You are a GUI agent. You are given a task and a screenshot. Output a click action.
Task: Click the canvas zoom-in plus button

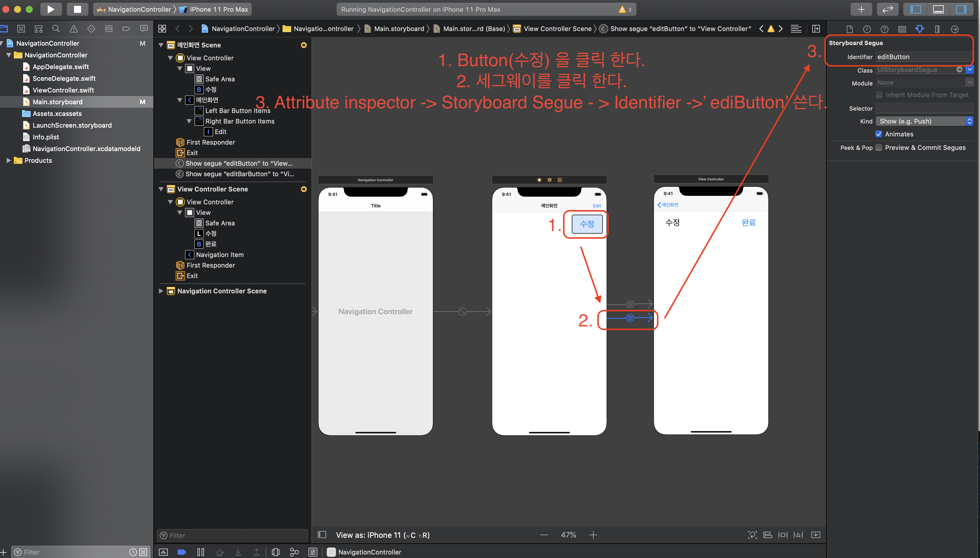593,535
